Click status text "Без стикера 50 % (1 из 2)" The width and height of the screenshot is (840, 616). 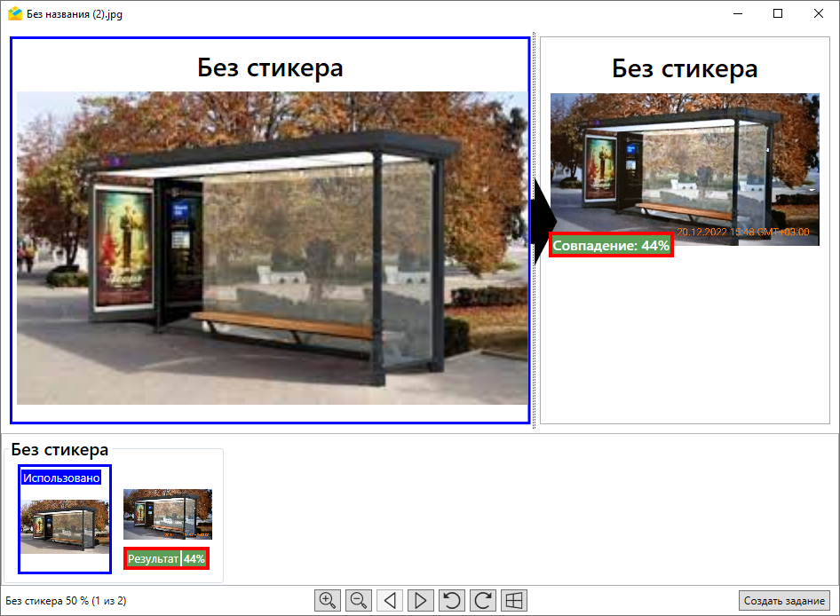(66, 601)
